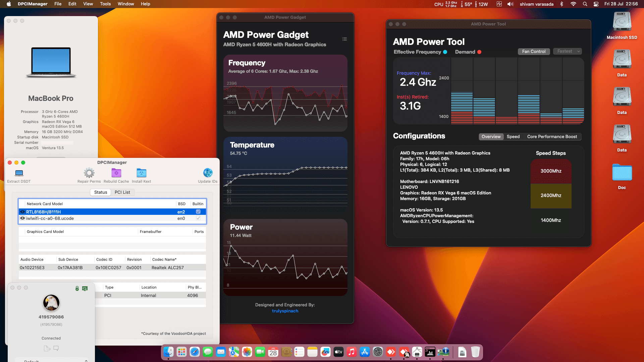Open the trulyspinach link
The height and width of the screenshot is (362, 644).
pyautogui.click(x=285, y=311)
